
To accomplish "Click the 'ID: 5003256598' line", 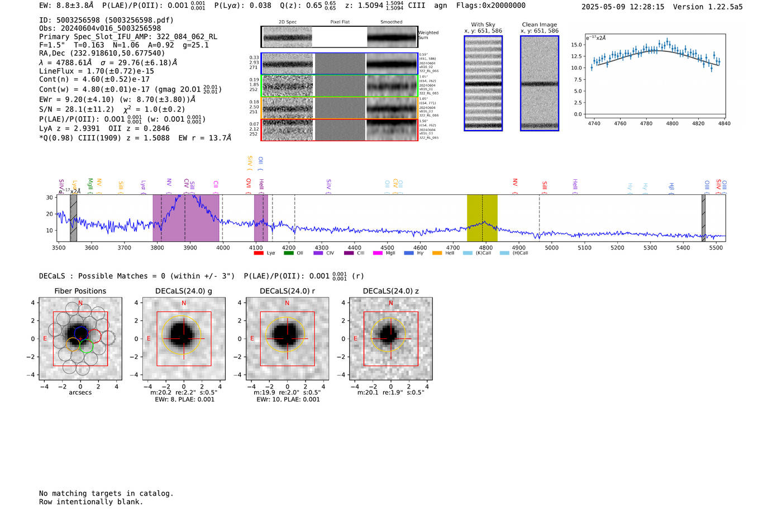I will (x=106, y=20).
